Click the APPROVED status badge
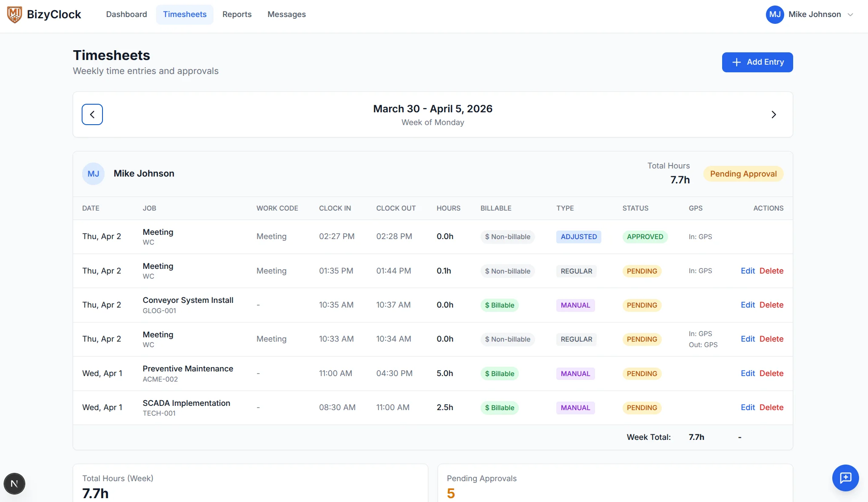The width and height of the screenshot is (868, 502). coord(645,237)
